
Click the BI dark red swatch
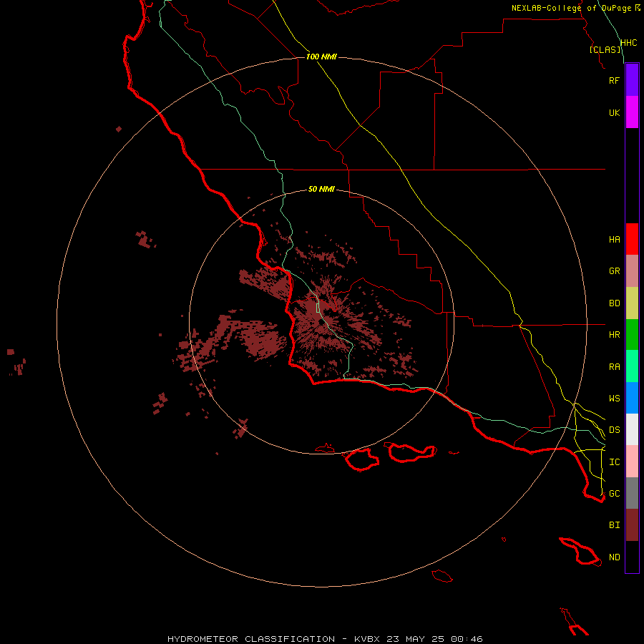click(632, 525)
